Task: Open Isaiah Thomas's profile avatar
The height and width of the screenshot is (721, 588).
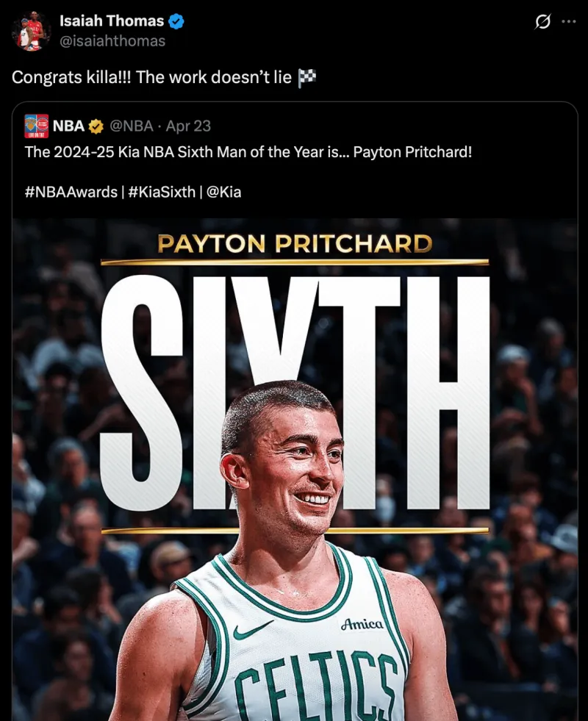Action: (31, 30)
